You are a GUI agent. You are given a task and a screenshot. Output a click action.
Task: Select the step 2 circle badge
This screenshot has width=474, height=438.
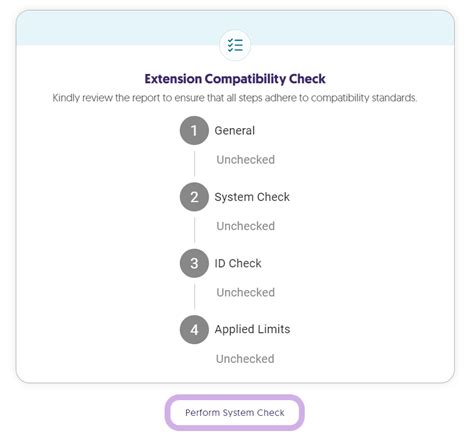194,197
